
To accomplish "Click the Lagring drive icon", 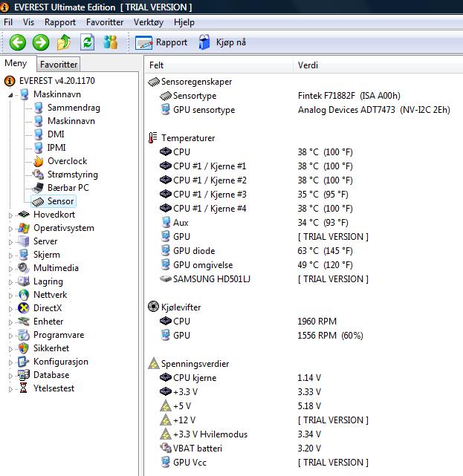I will coord(24,281).
